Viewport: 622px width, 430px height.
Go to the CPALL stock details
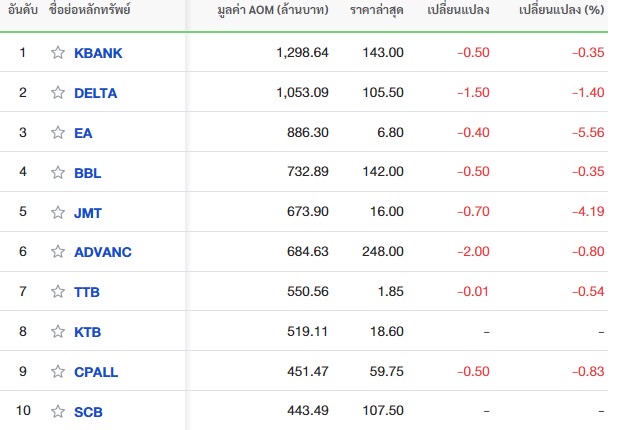tap(96, 372)
